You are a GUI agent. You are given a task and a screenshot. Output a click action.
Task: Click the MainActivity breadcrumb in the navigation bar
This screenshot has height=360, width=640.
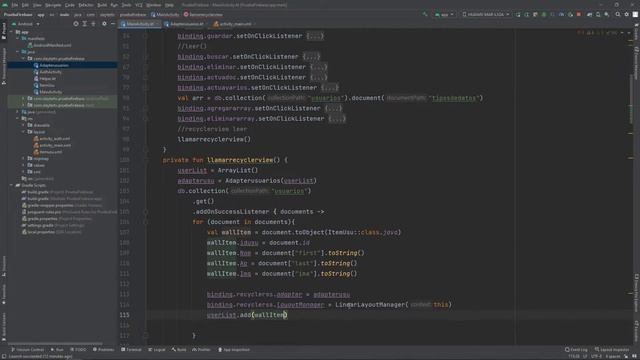tap(165, 15)
